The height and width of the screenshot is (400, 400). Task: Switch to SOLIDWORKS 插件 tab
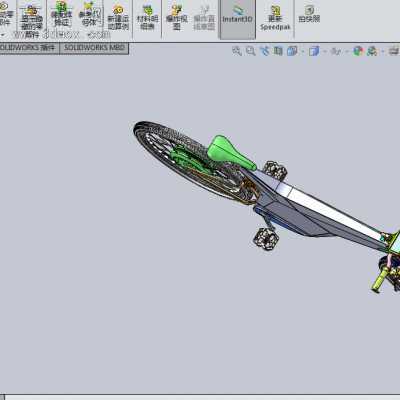tap(28, 48)
